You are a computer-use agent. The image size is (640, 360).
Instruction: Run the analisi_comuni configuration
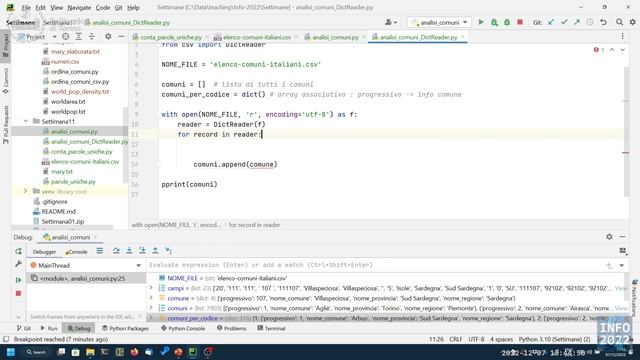(x=481, y=22)
